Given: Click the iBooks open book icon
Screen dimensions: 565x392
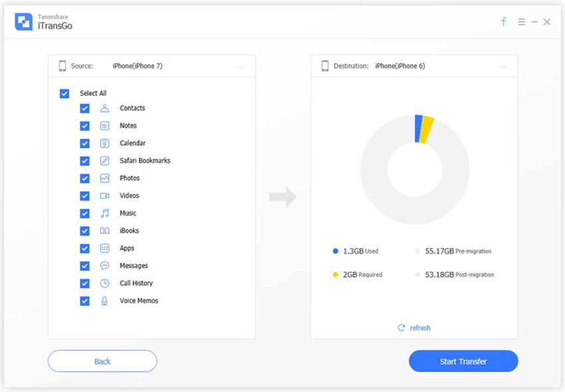Looking at the screenshot, I should (104, 231).
